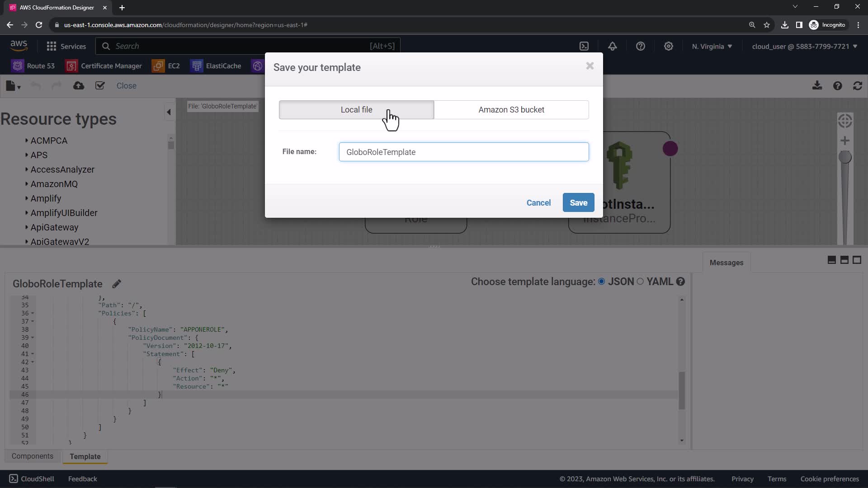Choose the Amazon S3 bucket tab
The height and width of the screenshot is (488, 868).
coord(511,110)
